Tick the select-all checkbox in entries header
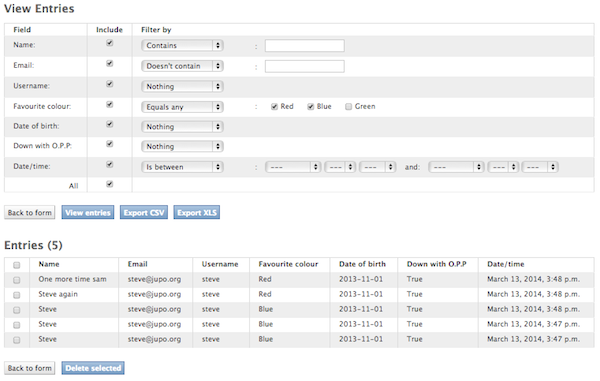 point(16,265)
